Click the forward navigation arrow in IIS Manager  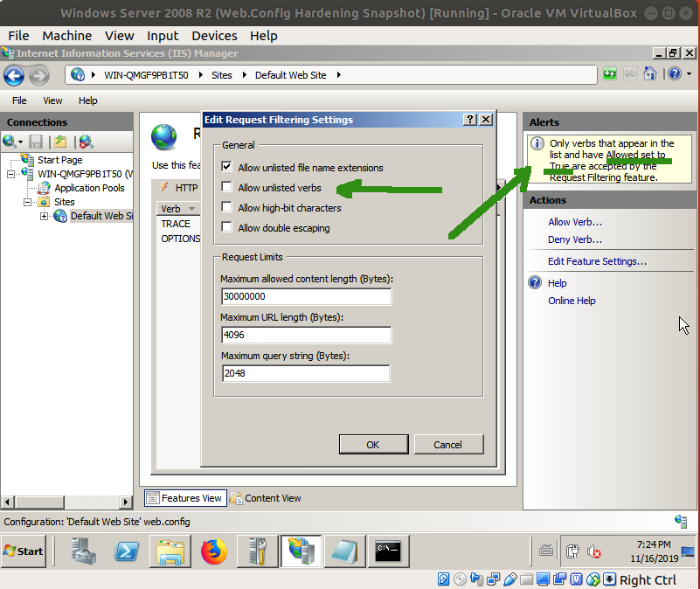[x=39, y=76]
